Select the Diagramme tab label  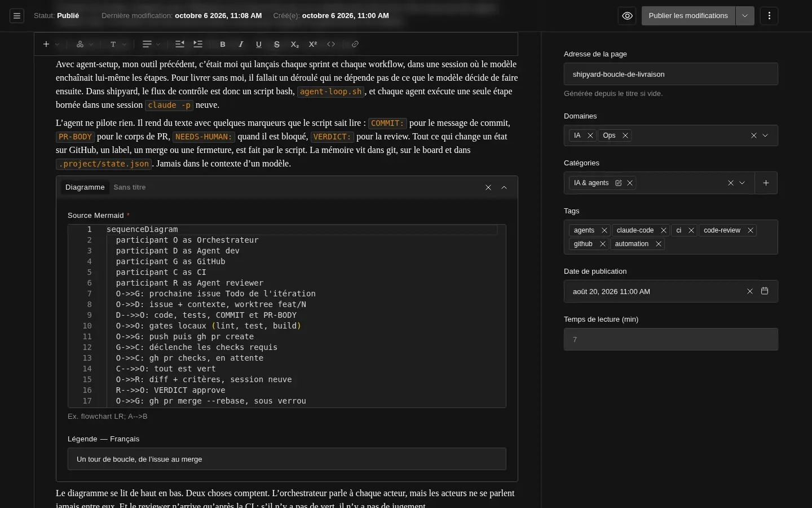click(x=85, y=187)
